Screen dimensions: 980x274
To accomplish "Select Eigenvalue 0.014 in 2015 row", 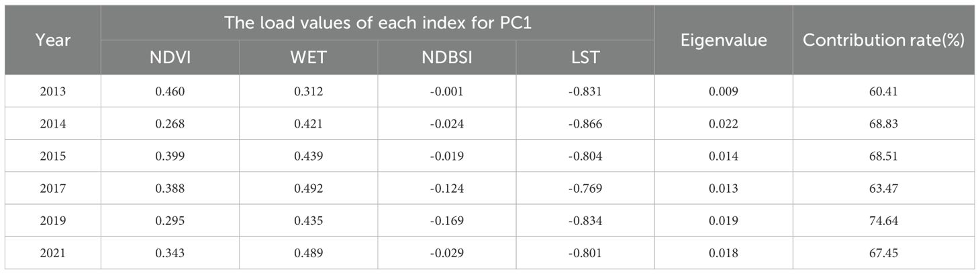I will click(x=723, y=156).
